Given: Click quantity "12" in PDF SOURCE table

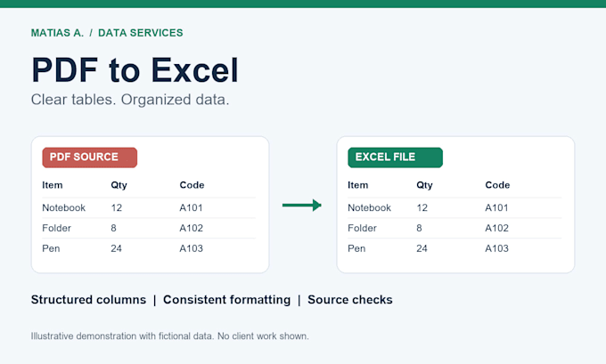Looking at the screenshot, I should tap(117, 207).
